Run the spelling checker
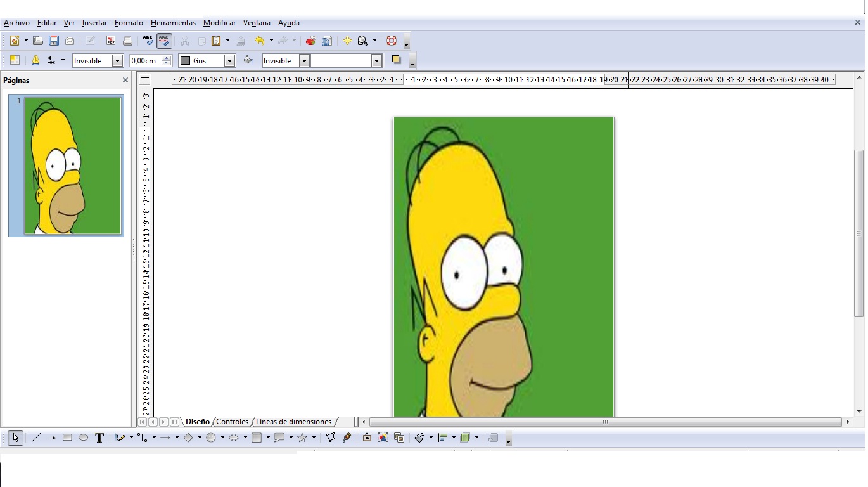Screen dimensions: 868x487 pyautogui.click(x=148, y=40)
